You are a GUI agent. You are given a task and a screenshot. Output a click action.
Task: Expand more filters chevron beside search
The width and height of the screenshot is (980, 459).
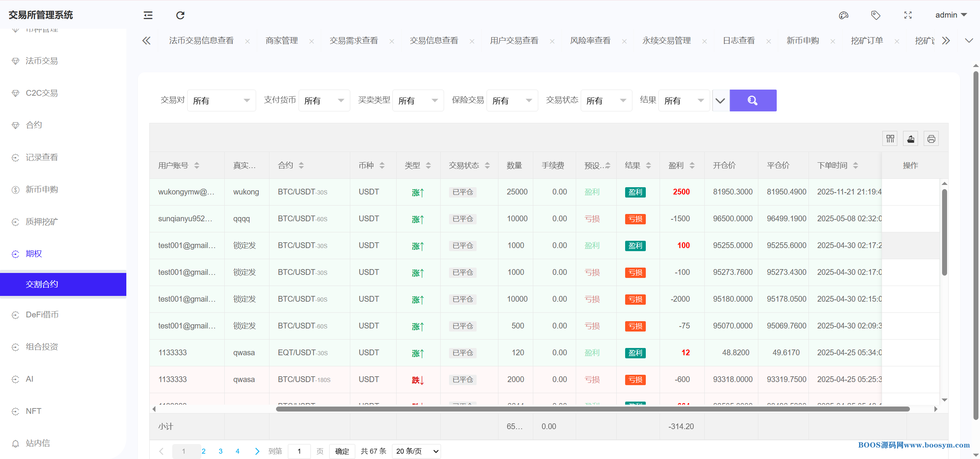[720, 101]
